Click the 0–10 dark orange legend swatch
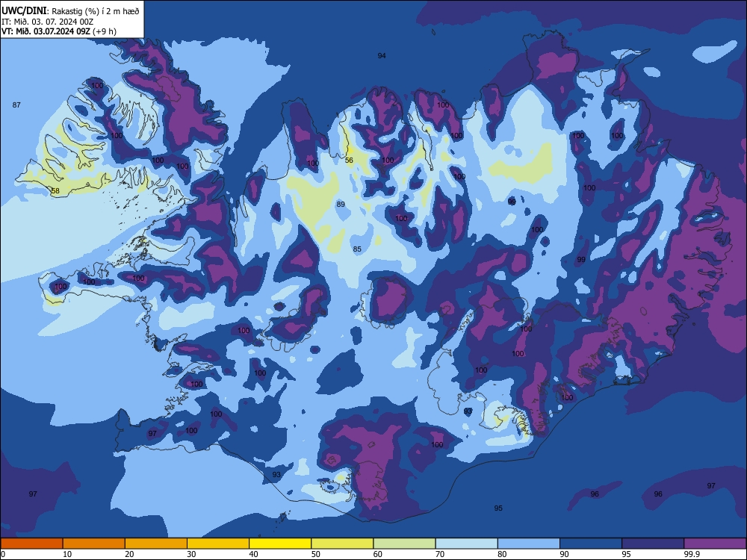 tap(31, 544)
